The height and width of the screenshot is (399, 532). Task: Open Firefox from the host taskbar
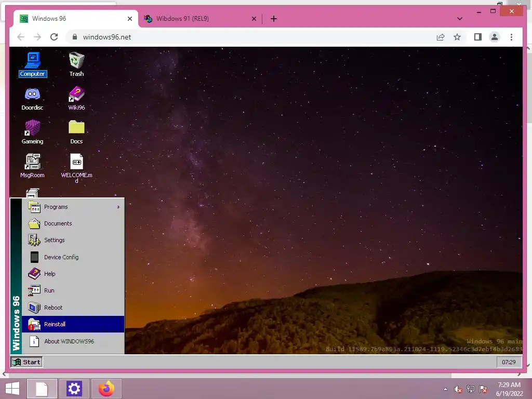tap(106, 389)
